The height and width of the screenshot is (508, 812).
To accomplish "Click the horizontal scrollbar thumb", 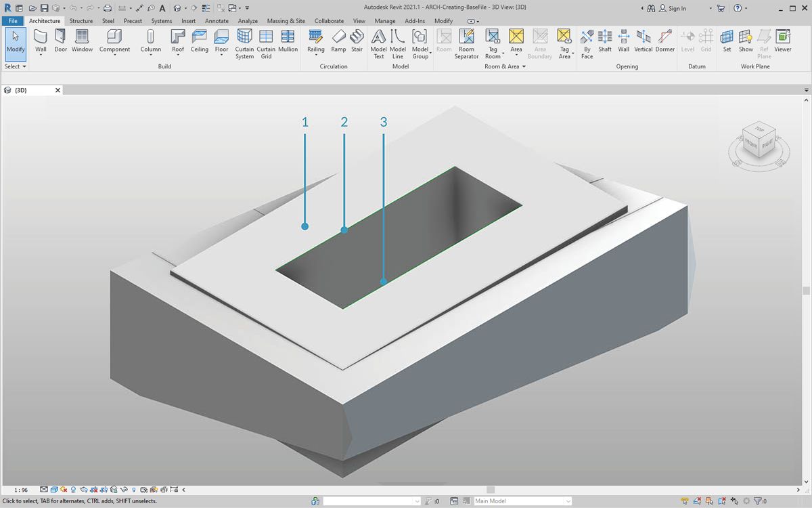I will pos(491,490).
